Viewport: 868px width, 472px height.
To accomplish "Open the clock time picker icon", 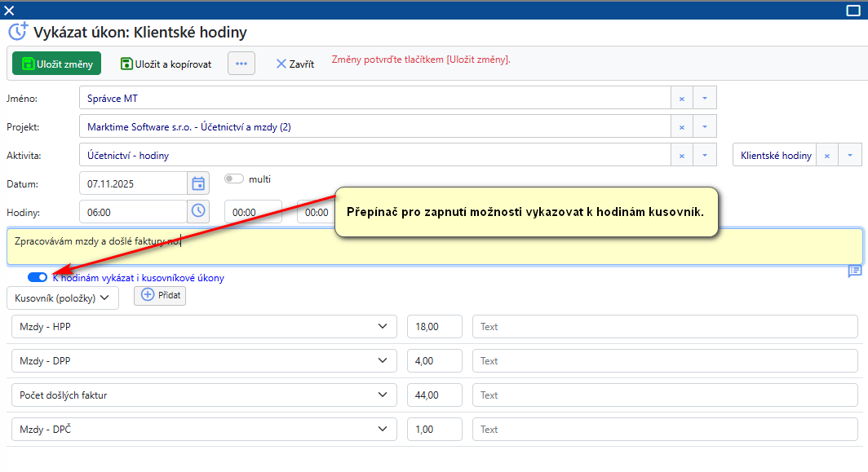I will click(x=198, y=211).
